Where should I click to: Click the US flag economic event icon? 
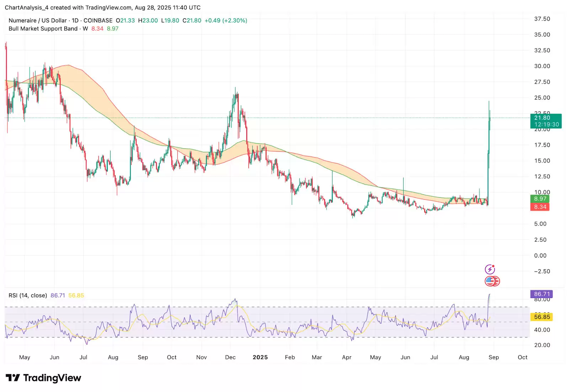pyautogui.click(x=491, y=281)
